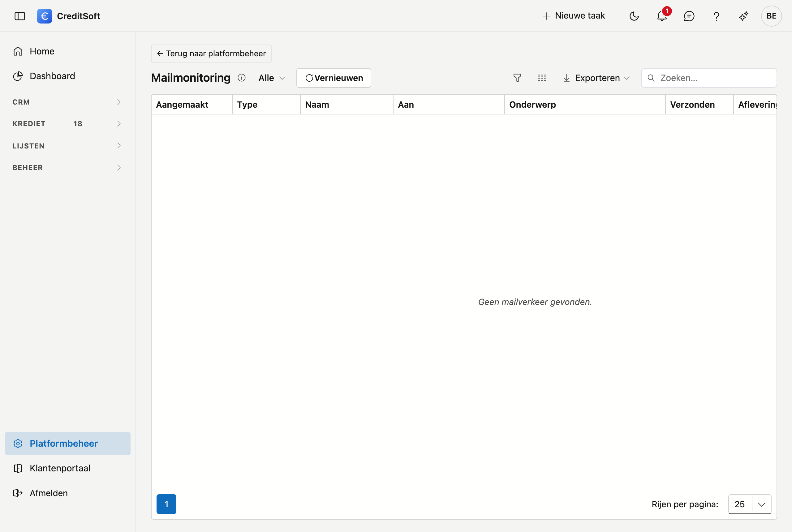Collapse the sidebar with the panel toggle icon
792x532 pixels.
(20, 16)
